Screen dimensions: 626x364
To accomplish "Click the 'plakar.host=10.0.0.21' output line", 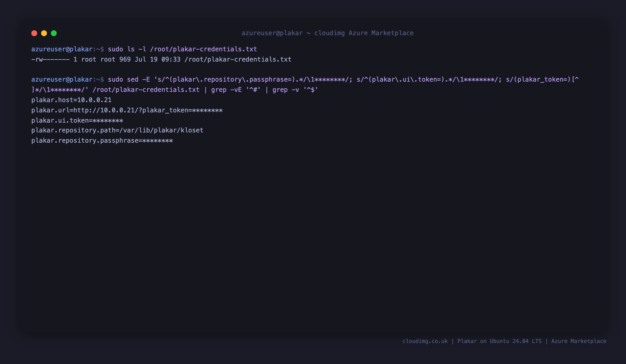I will click(71, 100).
